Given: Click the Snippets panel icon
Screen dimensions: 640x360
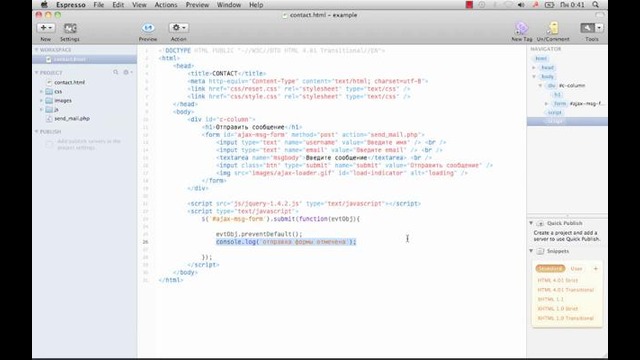Looking at the screenshot, I should tap(540, 251).
